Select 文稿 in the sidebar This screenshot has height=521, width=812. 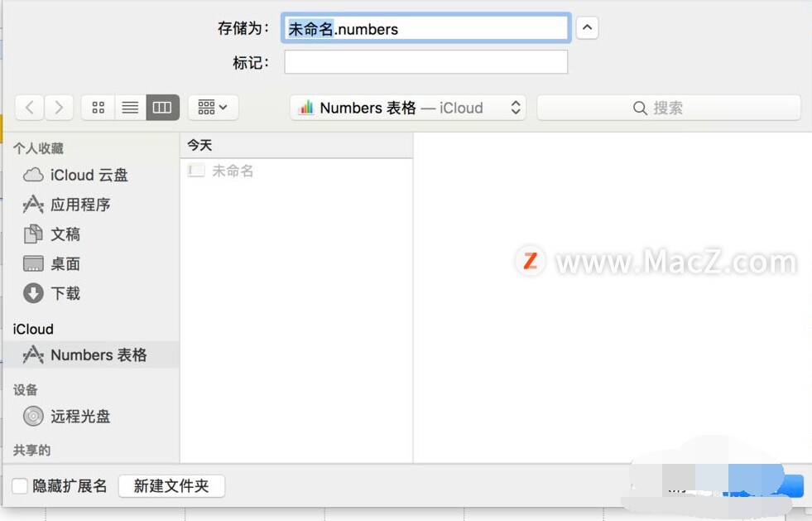[91, 234]
